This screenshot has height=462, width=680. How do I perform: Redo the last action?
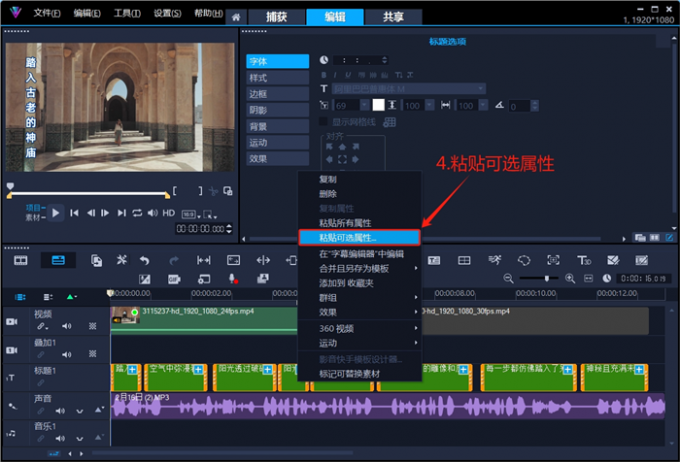click(173, 260)
